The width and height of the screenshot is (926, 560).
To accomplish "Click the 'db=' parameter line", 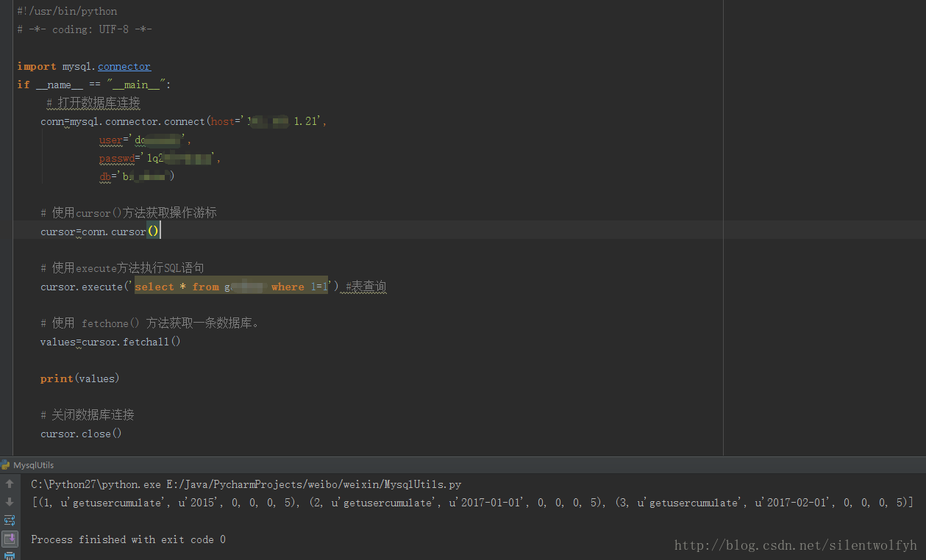I will pyautogui.click(x=137, y=176).
